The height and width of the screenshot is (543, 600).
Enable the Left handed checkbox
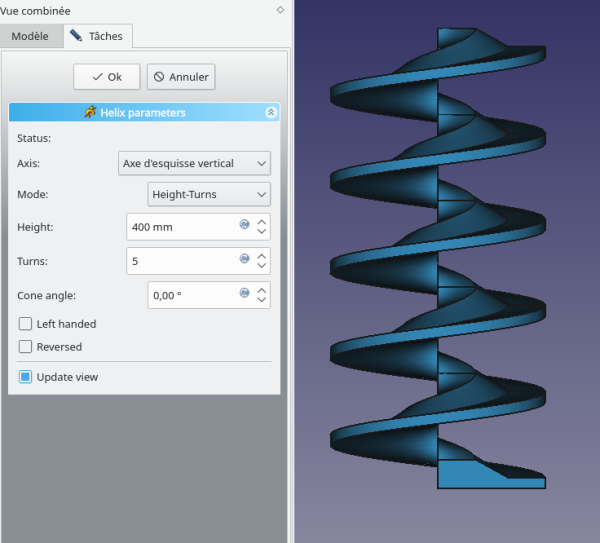click(25, 324)
